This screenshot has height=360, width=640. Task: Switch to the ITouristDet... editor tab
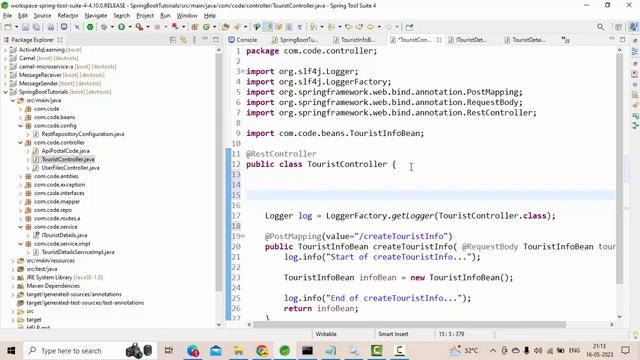(x=467, y=40)
